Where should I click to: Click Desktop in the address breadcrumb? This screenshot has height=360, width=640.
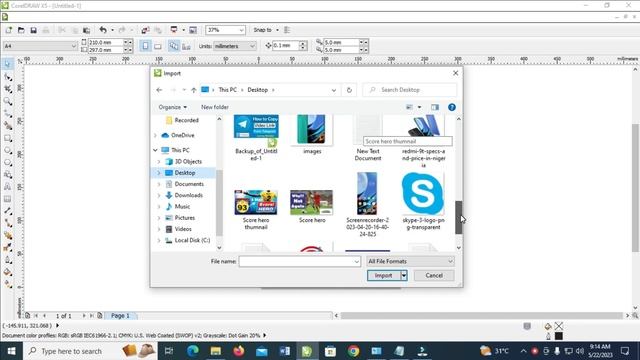[258, 90]
